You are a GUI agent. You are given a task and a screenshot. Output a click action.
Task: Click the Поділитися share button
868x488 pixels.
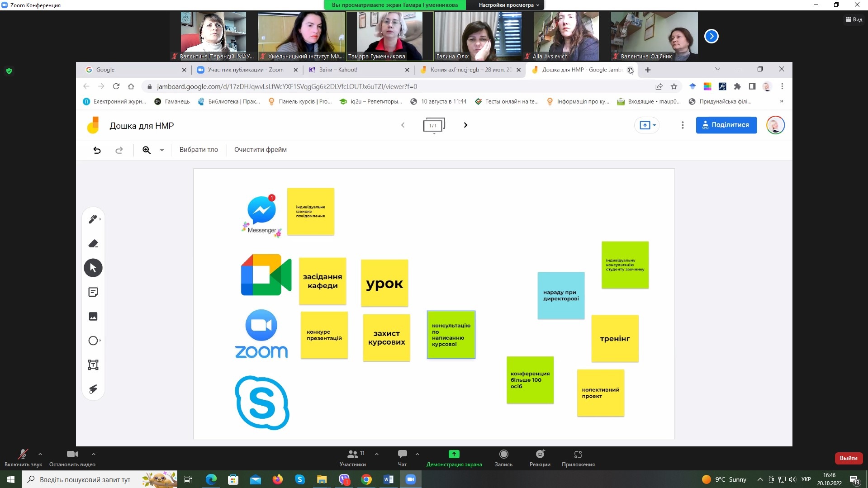click(726, 125)
